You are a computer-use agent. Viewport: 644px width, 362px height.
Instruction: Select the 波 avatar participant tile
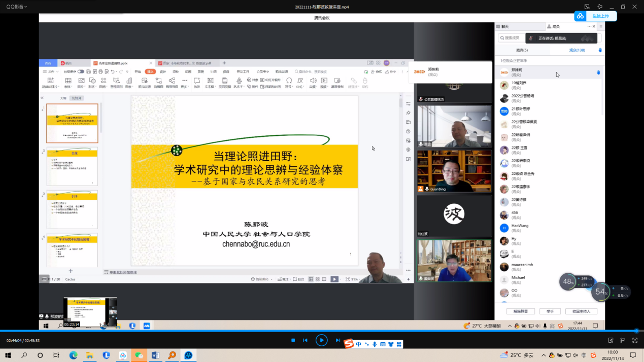coord(454,215)
